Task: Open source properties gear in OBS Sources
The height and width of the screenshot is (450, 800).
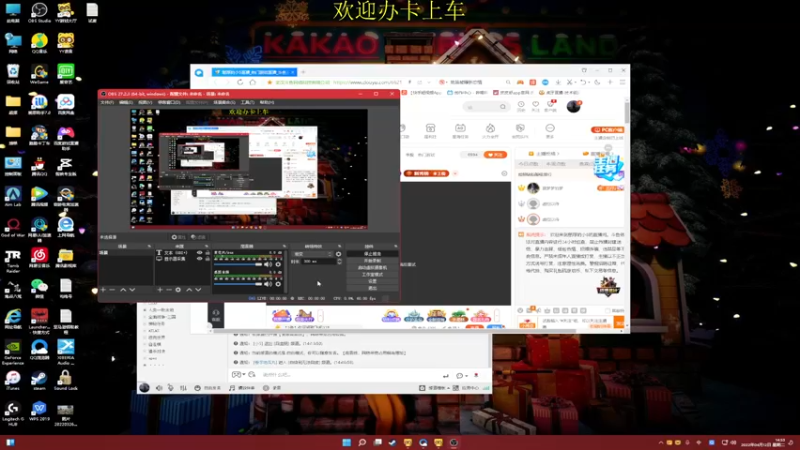Action: coord(178,290)
